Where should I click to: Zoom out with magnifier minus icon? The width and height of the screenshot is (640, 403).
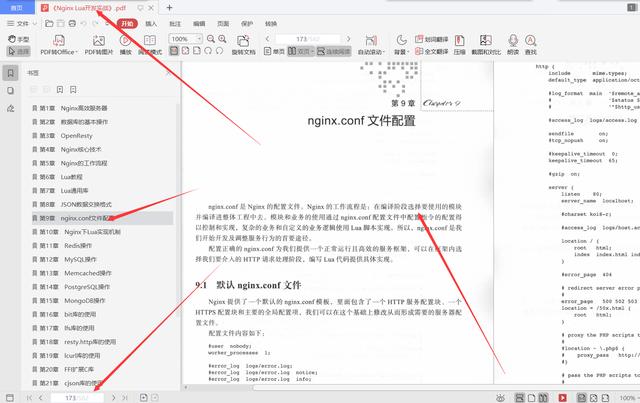click(x=211, y=39)
